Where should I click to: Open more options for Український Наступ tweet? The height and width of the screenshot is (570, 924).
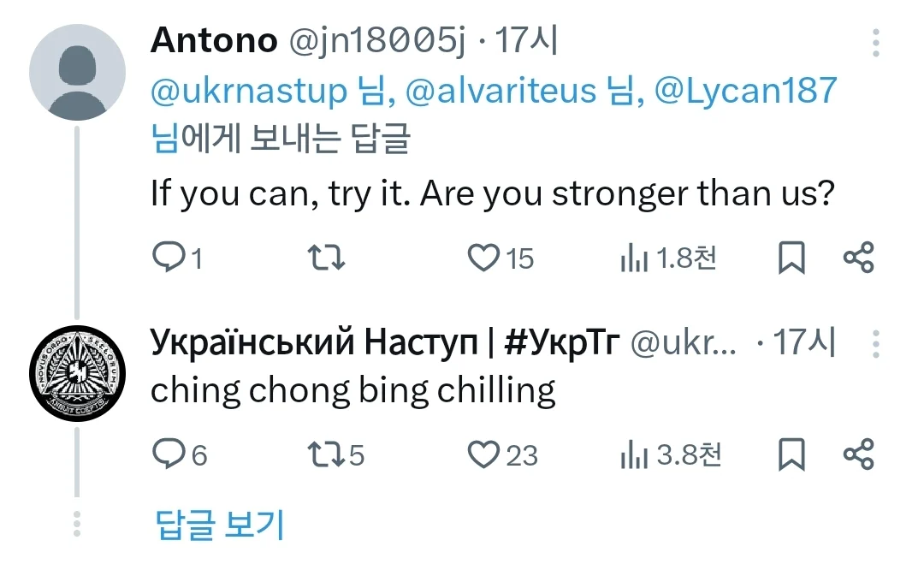pos(876,344)
